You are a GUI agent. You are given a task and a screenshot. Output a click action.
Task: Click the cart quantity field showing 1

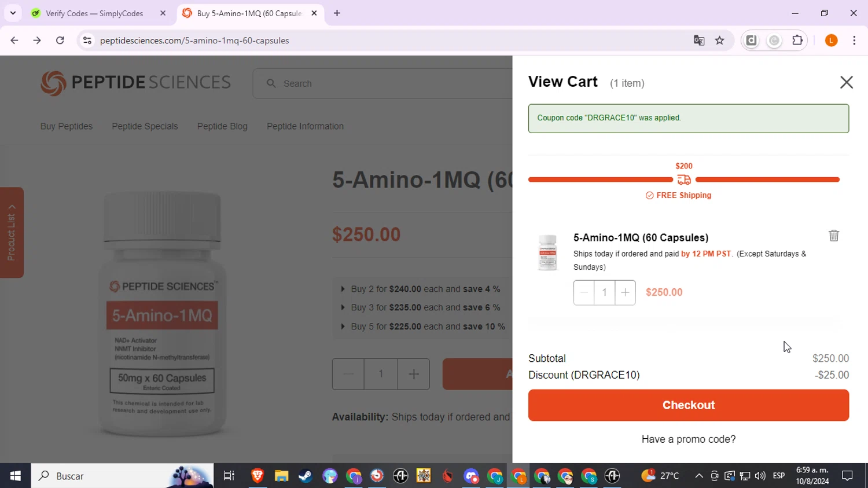pyautogui.click(x=605, y=292)
